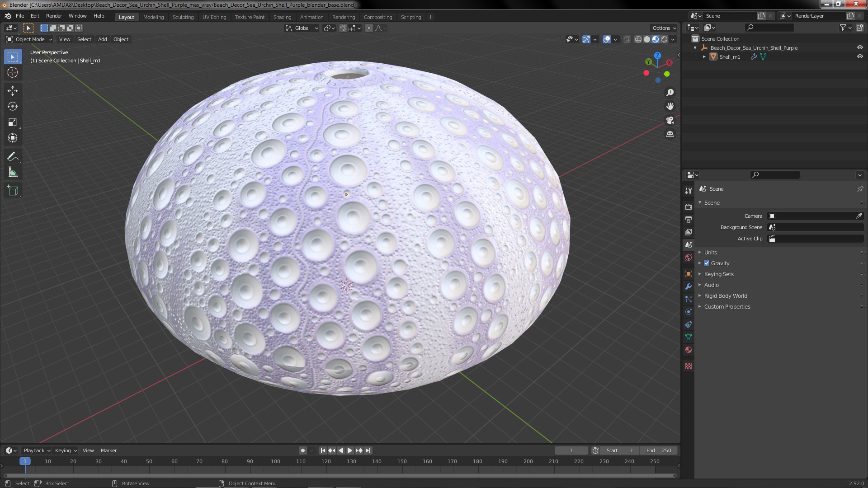The width and height of the screenshot is (868, 488).
Task: Click the current frame number field
Action: pyautogui.click(x=571, y=450)
